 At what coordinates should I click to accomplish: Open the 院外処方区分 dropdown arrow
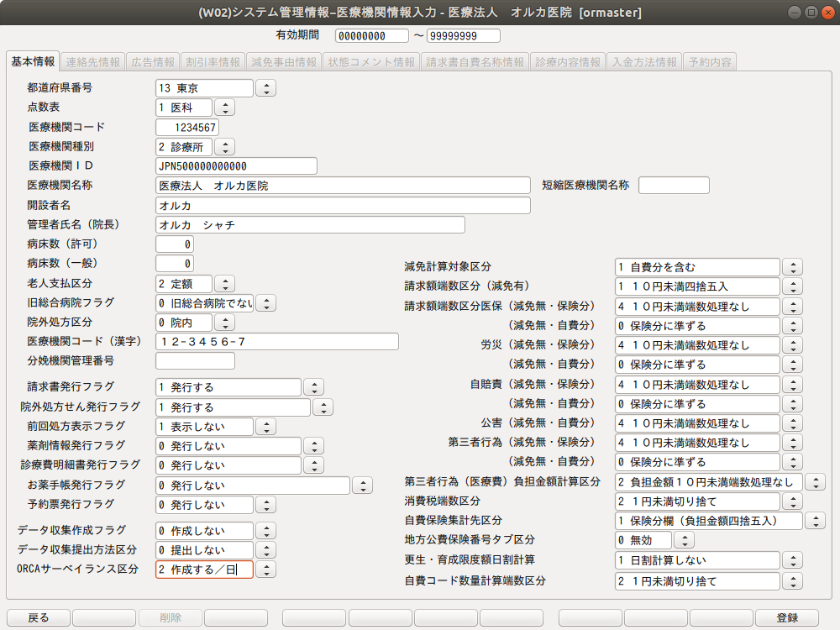click(x=225, y=323)
